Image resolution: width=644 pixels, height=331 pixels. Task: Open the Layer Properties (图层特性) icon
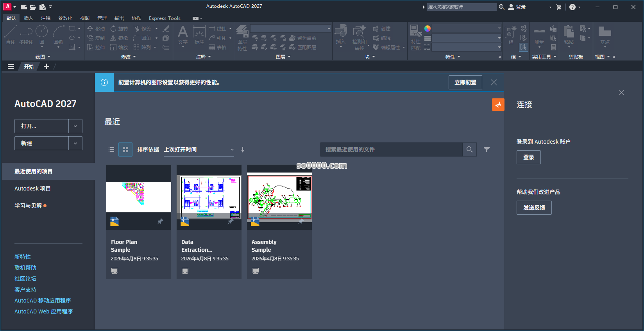point(242,37)
